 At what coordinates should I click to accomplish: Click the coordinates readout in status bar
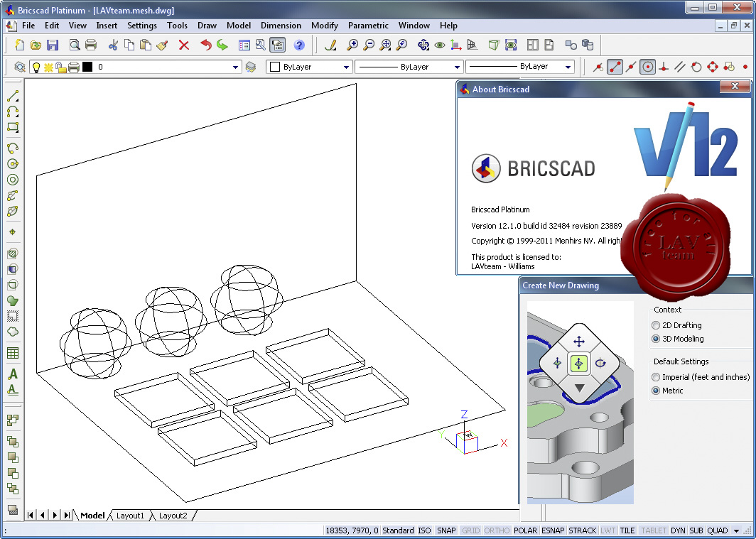352,530
